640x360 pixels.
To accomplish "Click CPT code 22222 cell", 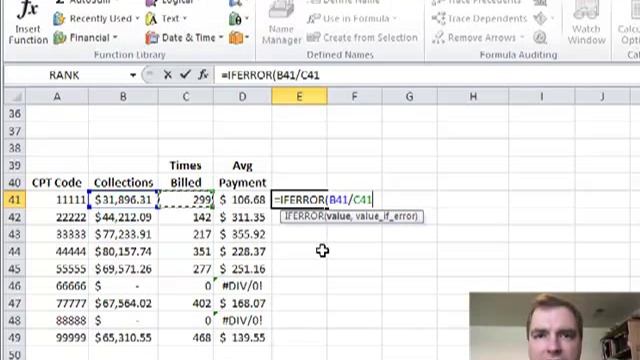I will (57, 217).
